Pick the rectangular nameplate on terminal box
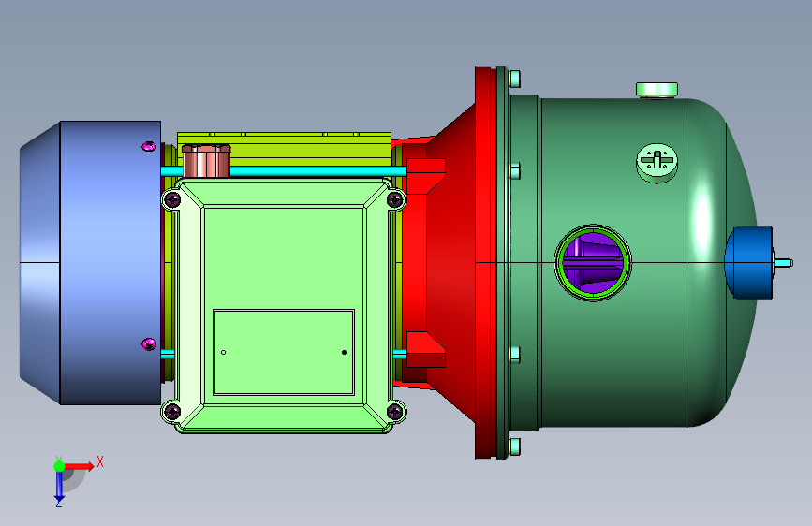Viewport: 812px width, 526px height. (x=283, y=353)
